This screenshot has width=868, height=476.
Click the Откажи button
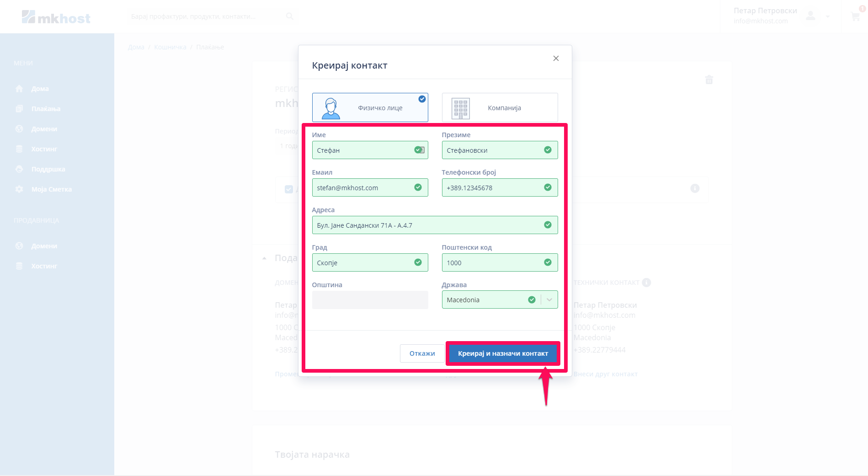[x=422, y=353]
